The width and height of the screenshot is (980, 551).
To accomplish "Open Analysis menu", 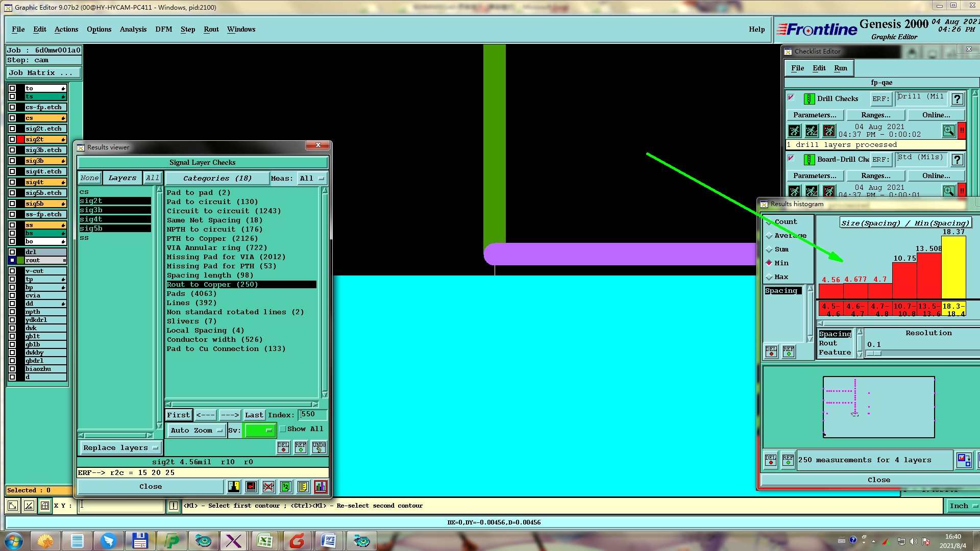I will [133, 30].
